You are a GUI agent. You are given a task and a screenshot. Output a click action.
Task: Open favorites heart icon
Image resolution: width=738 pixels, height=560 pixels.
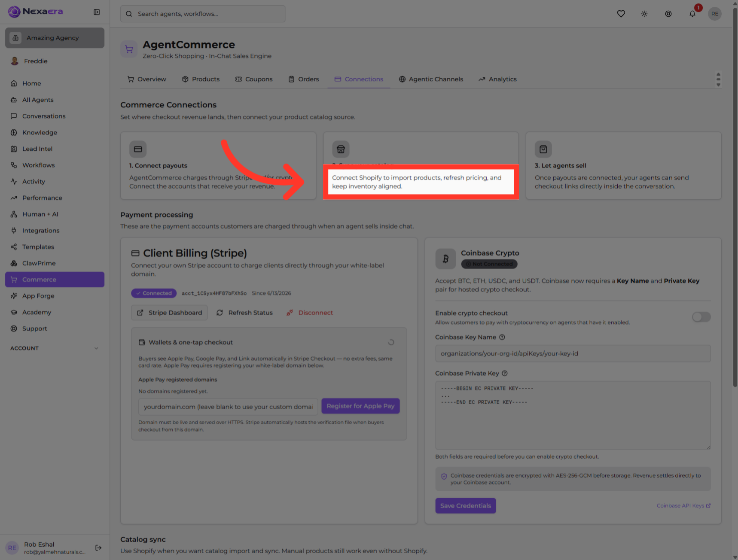621,14
